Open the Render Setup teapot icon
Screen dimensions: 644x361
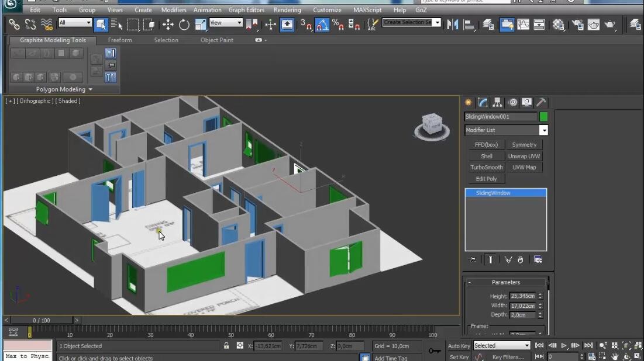coord(577,25)
